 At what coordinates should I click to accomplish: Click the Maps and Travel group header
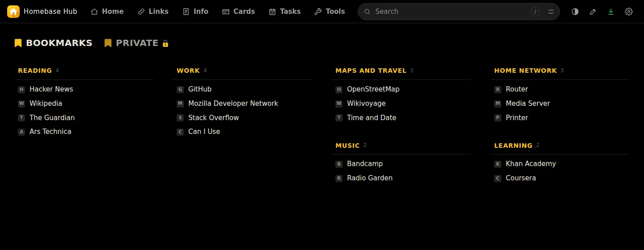pyautogui.click(x=371, y=71)
